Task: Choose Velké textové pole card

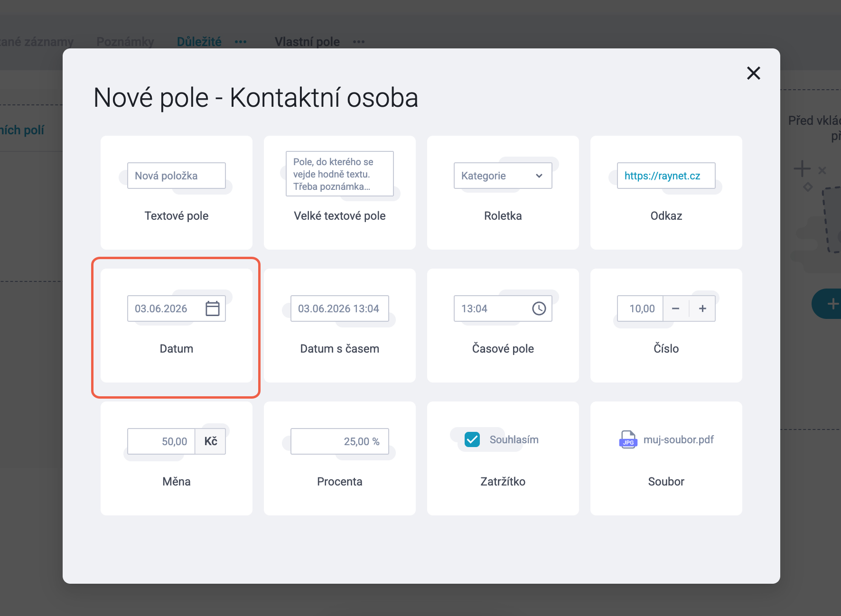Action: point(340,193)
